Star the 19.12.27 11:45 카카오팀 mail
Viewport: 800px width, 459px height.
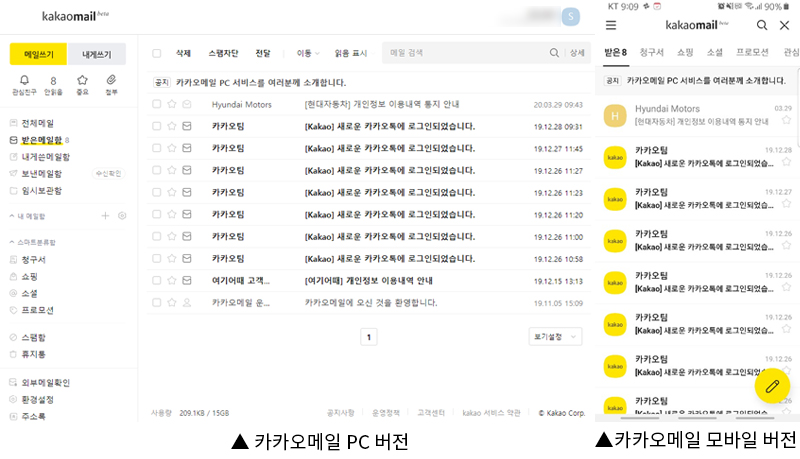[x=172, y=148]
